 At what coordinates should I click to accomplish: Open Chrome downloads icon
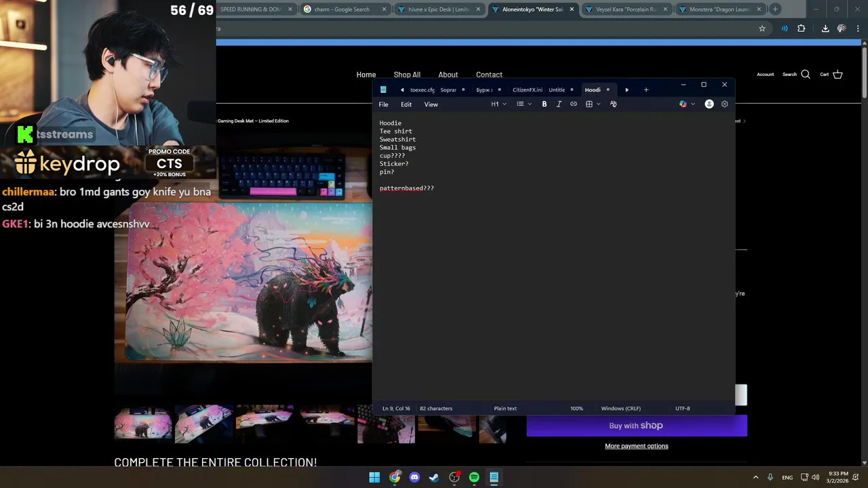tap(825, 28)
